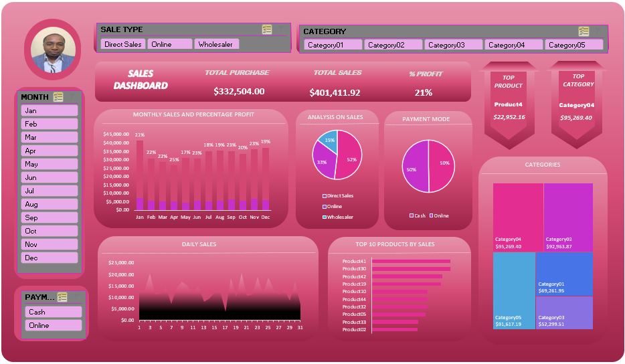The width and height of the screenshot is (625, 364).
Task: Enable multi-select in the Category slicer
Action: point(584,31)
